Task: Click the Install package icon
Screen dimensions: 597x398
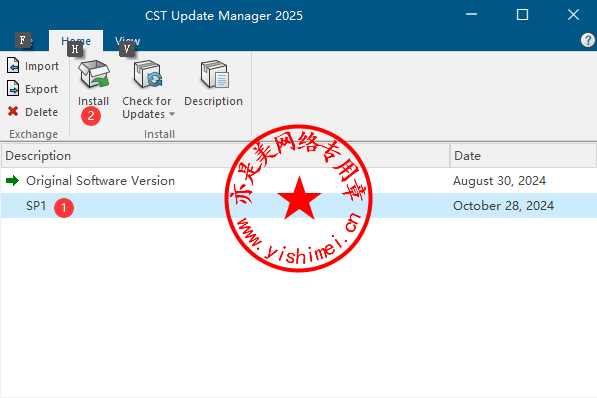Action: click(94, 74)
